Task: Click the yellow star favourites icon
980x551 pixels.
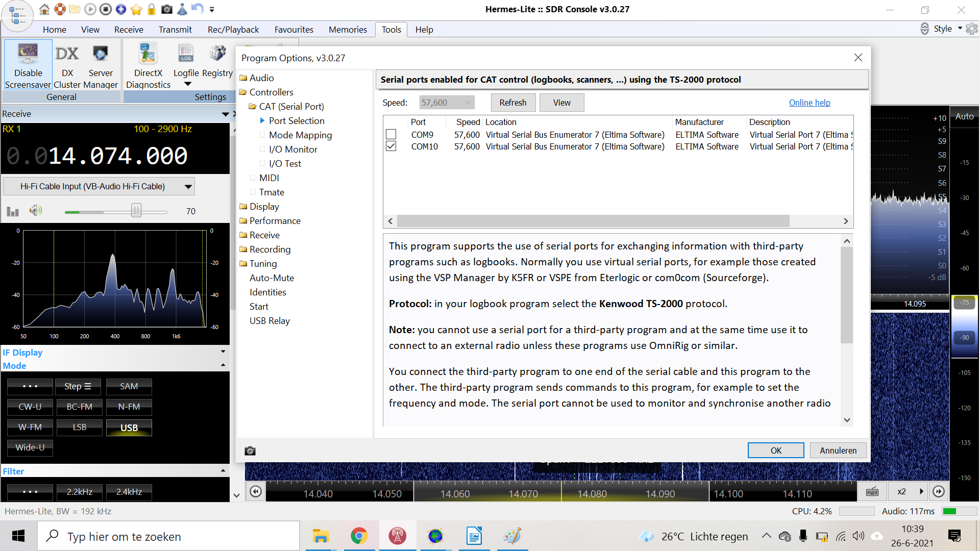Action: pos(136,9)
